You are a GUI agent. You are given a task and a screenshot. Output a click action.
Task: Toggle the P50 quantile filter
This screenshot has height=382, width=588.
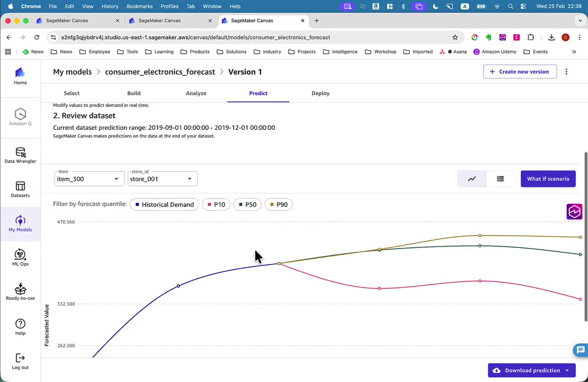[x=247, y=204]
